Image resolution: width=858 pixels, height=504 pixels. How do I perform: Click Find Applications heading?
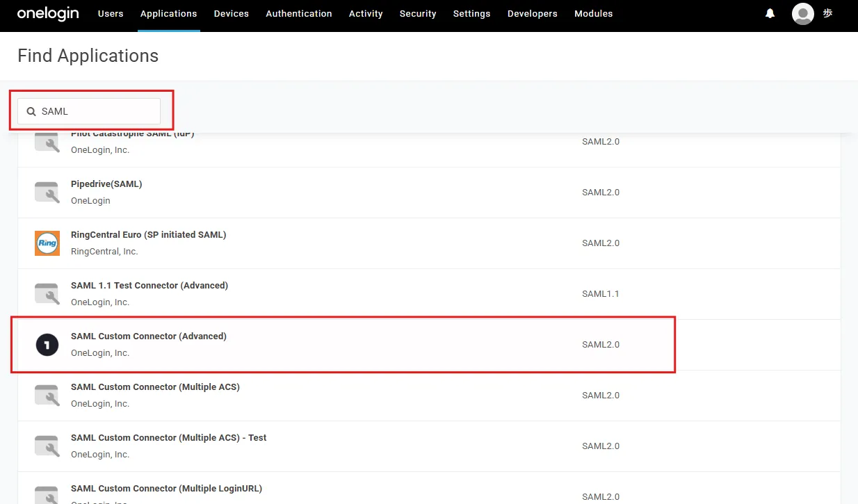[x=88, y=56]
